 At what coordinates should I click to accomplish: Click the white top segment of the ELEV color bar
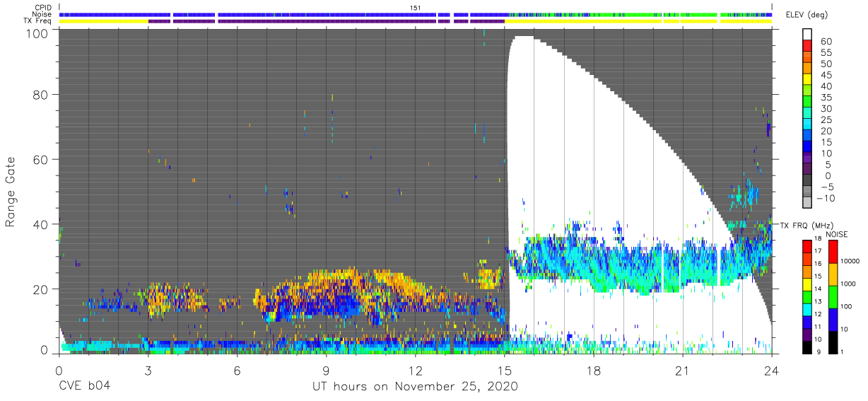[x=808, y=35]
